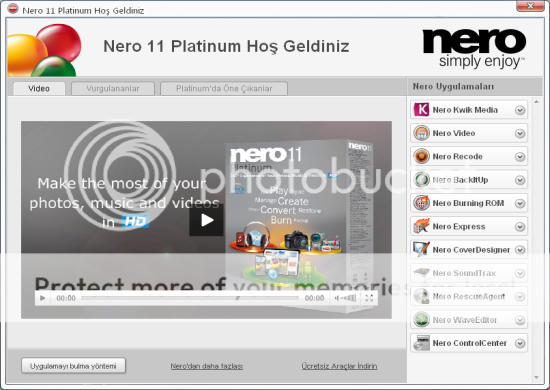Image resolution: width=550 pixels, height=390 pixels.
Task: Open Nero ControlCenter via its icon
Action: pos(421,343)
